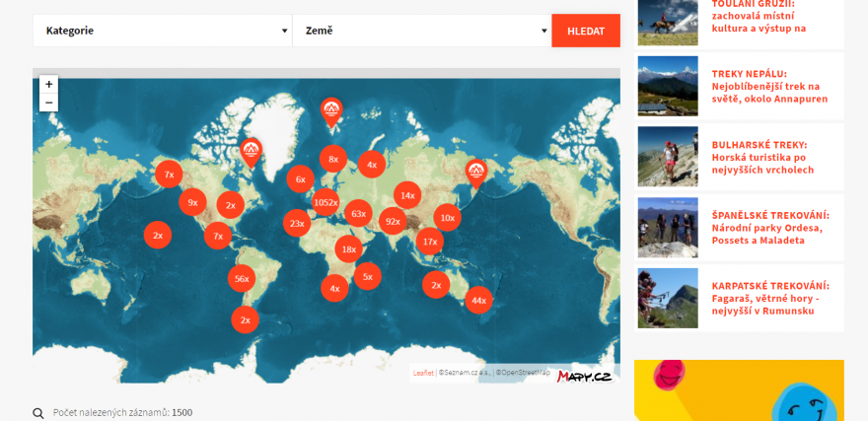Expand the 63x cluster marker
Viewport: 868px width, 421px height.
point(358,214)
